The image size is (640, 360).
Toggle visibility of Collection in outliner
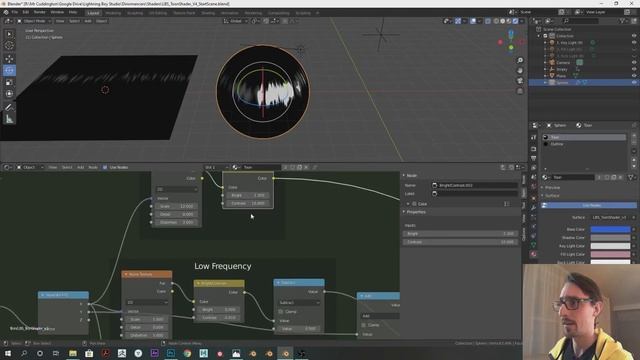[634, 36]
